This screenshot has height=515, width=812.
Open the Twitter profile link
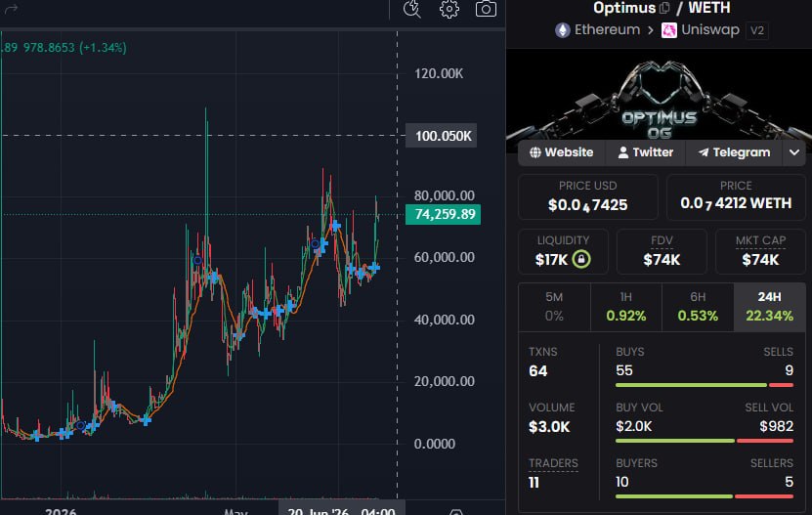pos(645,152)
